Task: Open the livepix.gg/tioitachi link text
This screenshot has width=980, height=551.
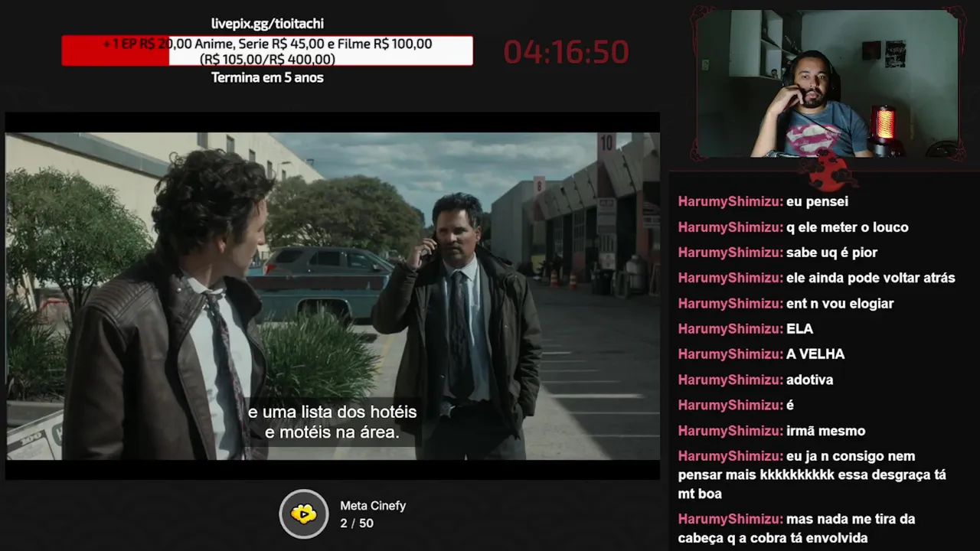Action: coord(267,24)
